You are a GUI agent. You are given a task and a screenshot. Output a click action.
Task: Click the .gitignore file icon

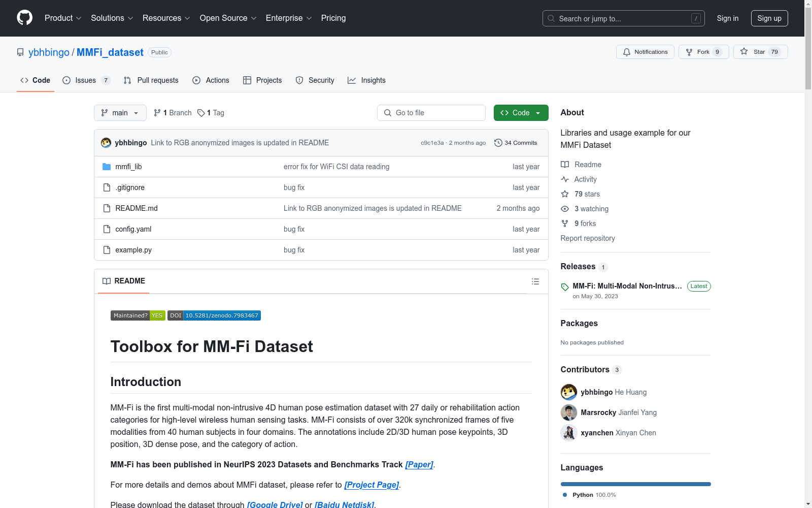107,187
